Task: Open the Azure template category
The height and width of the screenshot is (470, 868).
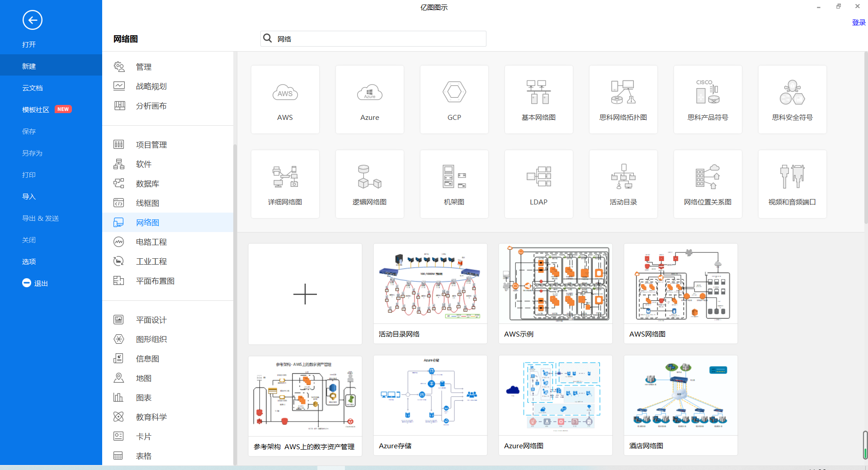Action: click(369, 100)
